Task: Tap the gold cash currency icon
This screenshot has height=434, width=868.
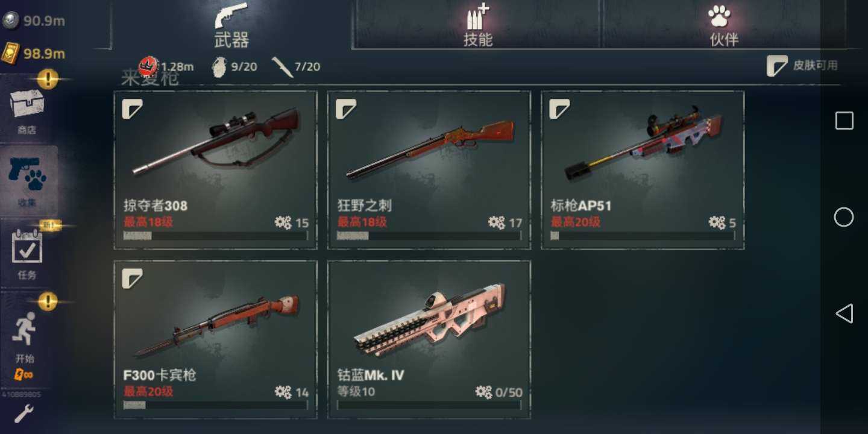Action: point(10,53)
